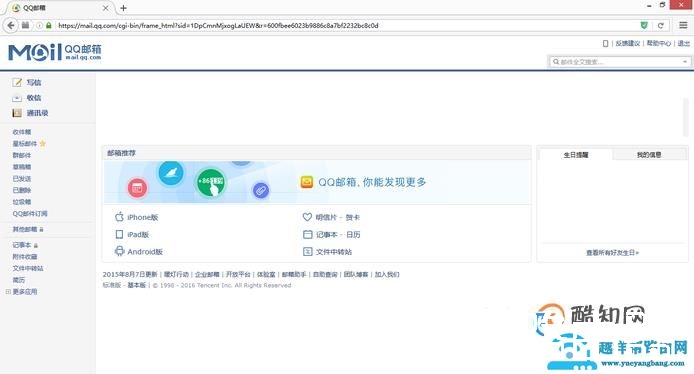Click the 反馈建议 link
Image resolution: width=694 pixels, height=374 pixels.
628,43
